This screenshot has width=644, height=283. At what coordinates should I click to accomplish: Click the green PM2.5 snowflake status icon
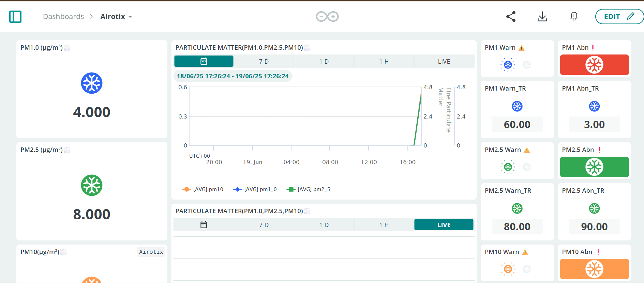tap(92, 185)
